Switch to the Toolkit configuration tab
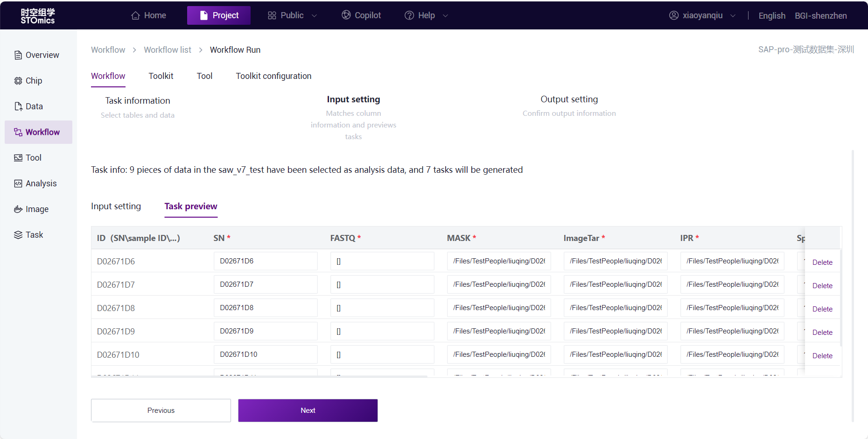This screenshot has width=868, height=439. pos(273,76)
